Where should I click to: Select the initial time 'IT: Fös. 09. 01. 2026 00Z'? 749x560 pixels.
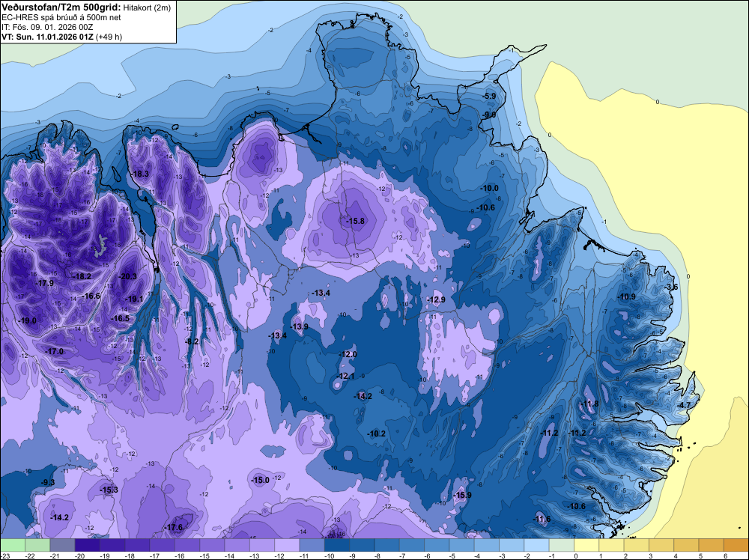coord(46,27)
